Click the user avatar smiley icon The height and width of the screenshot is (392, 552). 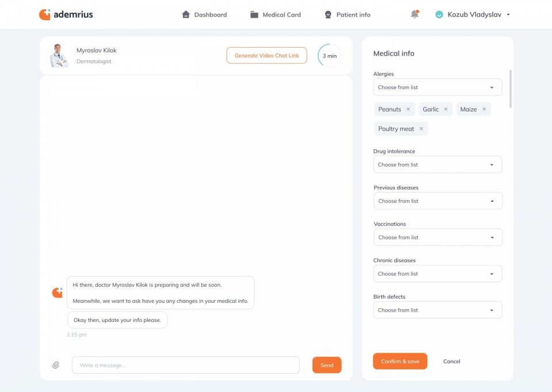(439, 14)
